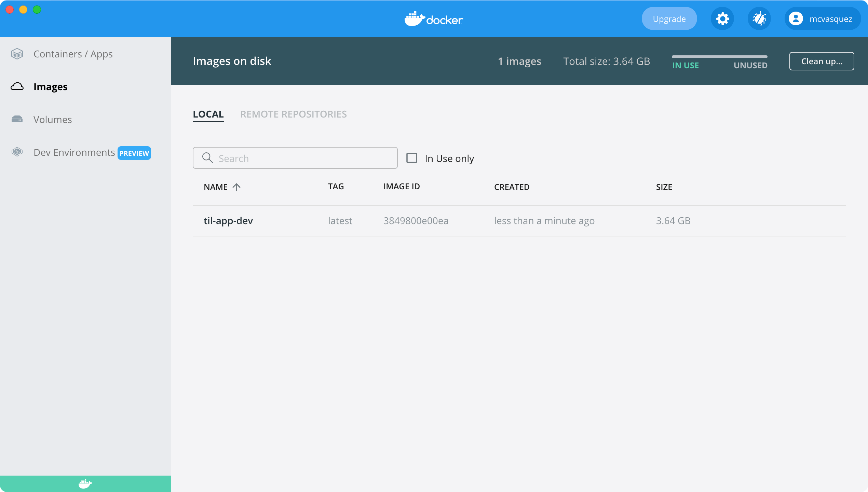The height and width of the screenshot is (492, 868).
Task: Click the UNUSED segment on usage bar
Action: click(750, 61)
